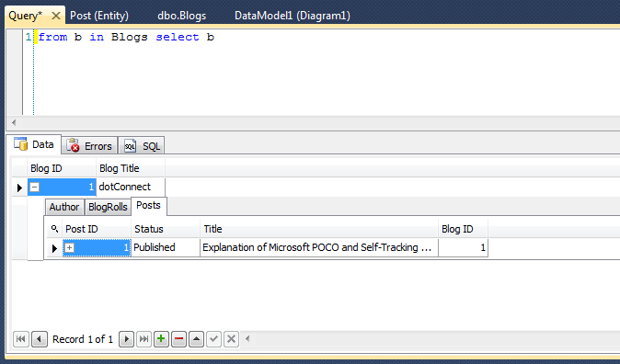Go to previous record

pyautogui.click(x=40, y=339)
